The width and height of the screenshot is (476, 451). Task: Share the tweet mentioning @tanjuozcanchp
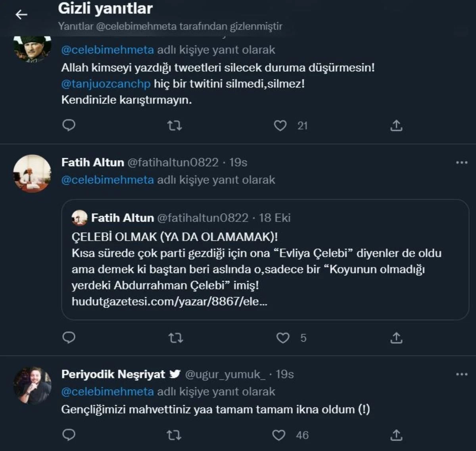tap(396, 126)
